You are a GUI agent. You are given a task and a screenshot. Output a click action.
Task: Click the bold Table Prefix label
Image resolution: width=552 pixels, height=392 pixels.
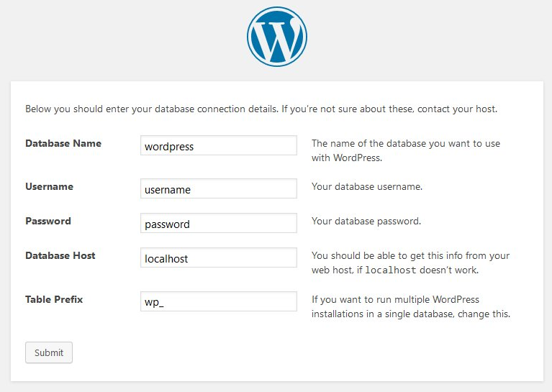pos(54,298)
